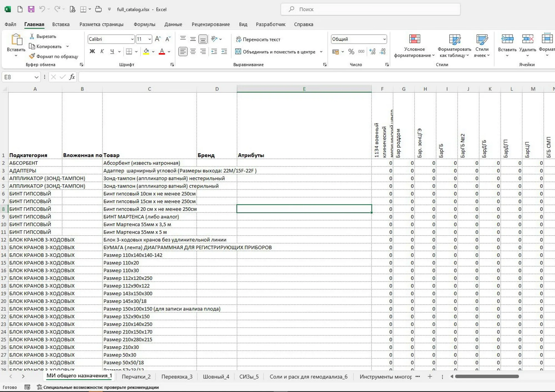Switch to the Формулы ribbon tab
The width and height of the screenshot is (555, 392).
(x=144, y=24)
